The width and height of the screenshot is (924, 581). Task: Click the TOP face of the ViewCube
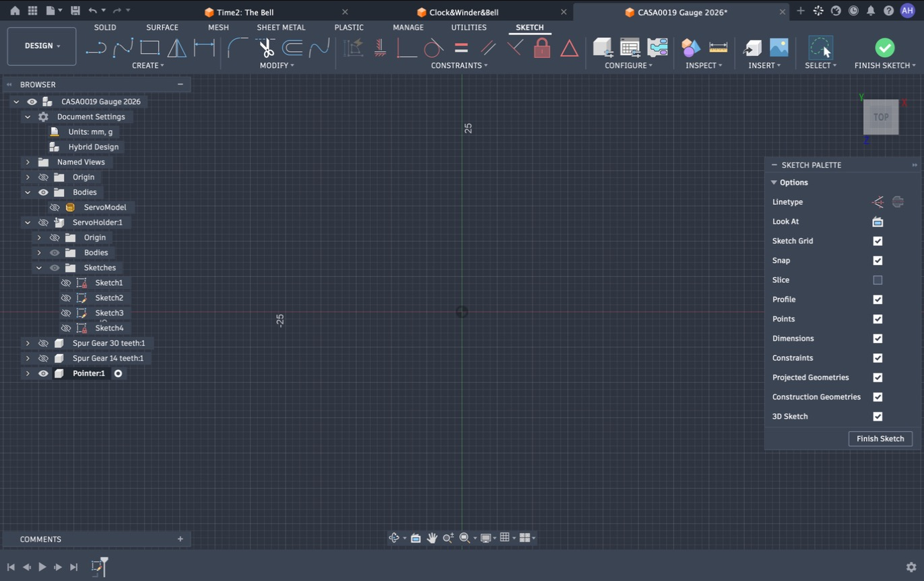881,117
